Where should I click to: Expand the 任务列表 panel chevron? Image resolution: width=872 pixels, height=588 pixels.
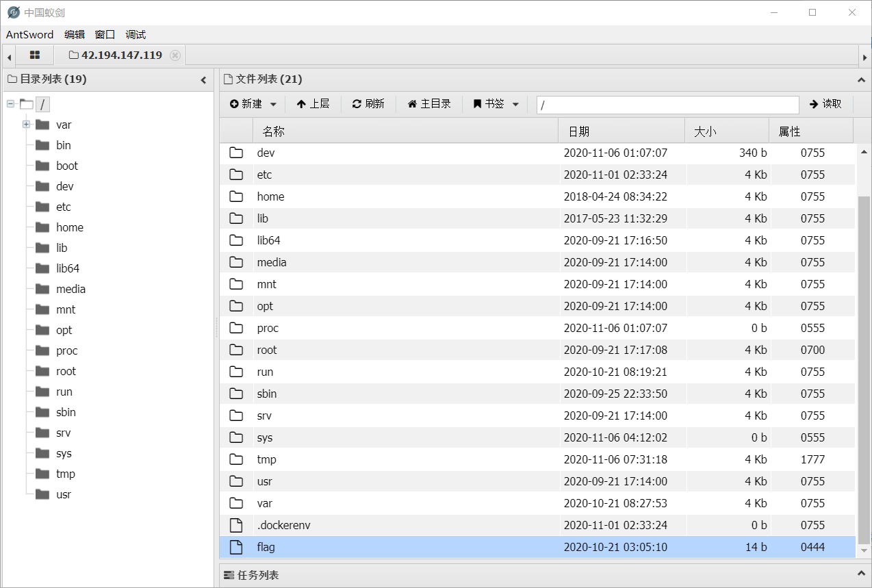[861, 574]
